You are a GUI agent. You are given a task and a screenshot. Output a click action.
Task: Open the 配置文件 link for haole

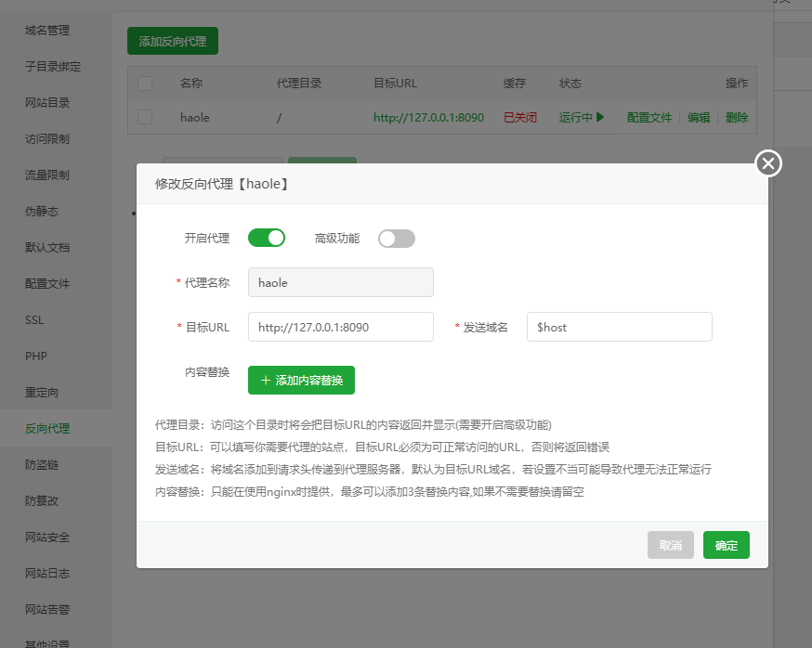tap(649, 118)
